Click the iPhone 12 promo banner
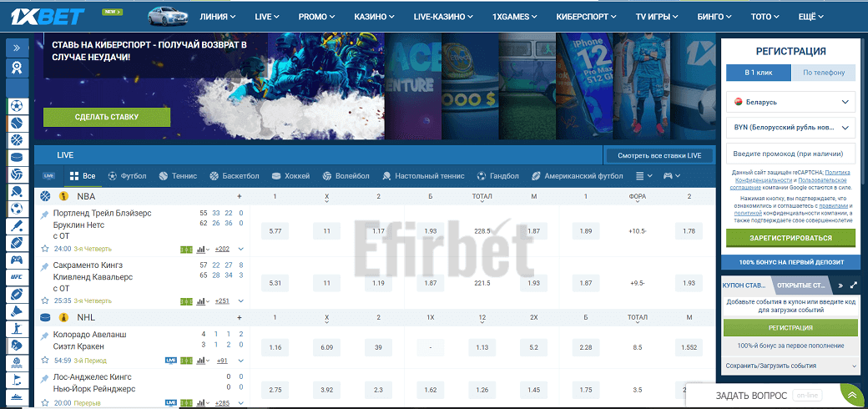This screenshot has height=409, width=868. click(x=583, y=86)
